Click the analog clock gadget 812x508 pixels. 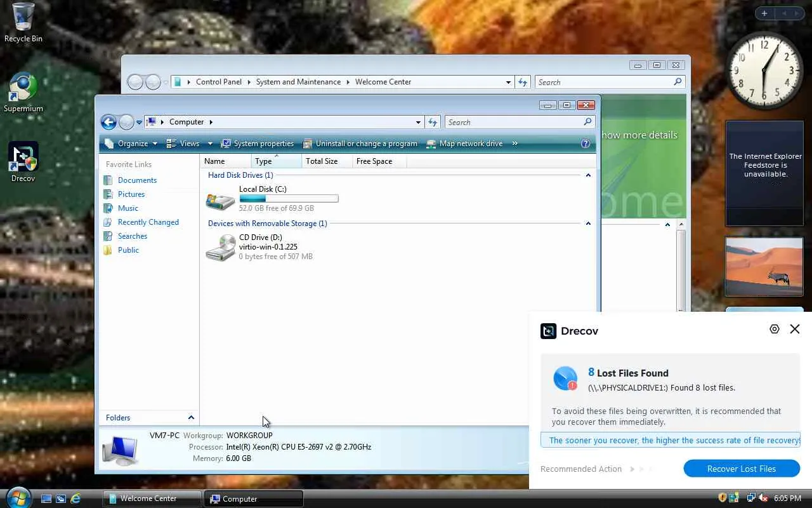pos(764,69)
